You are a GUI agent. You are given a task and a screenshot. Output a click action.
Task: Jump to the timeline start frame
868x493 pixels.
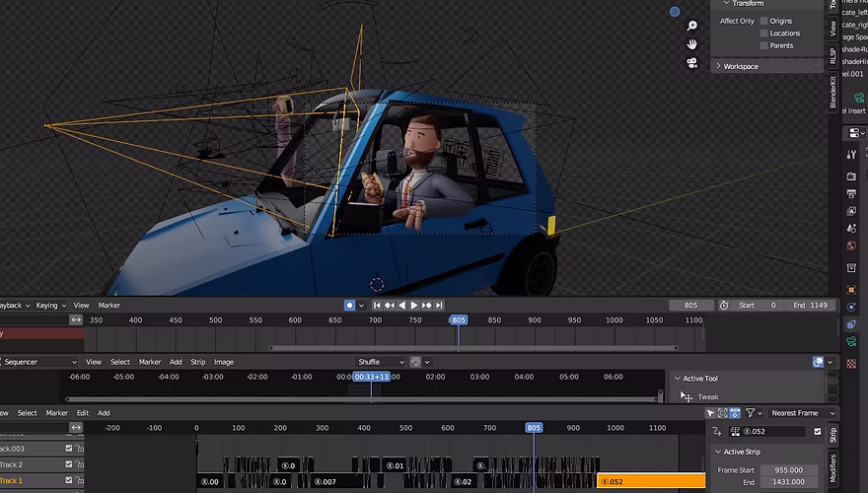377,306
